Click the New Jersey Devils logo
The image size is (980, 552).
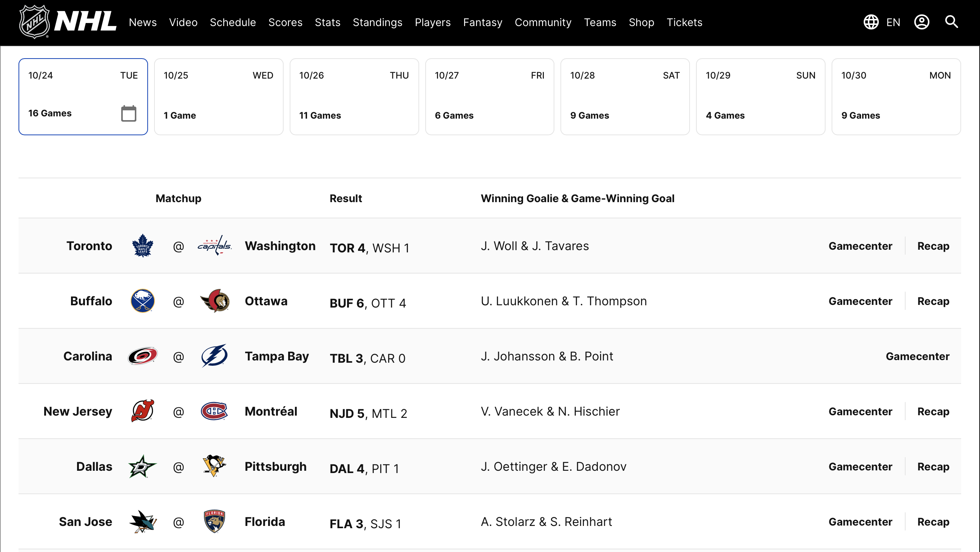142,411
